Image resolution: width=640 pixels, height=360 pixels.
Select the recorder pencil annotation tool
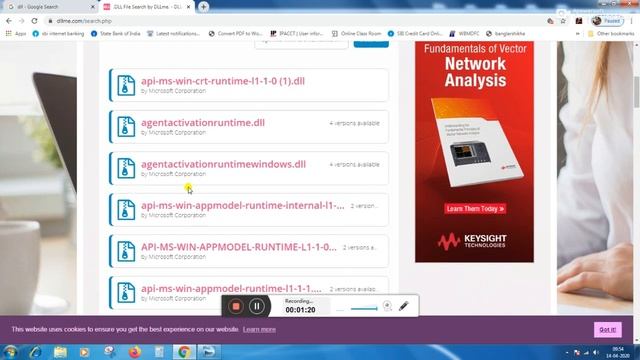pos(404,305)
